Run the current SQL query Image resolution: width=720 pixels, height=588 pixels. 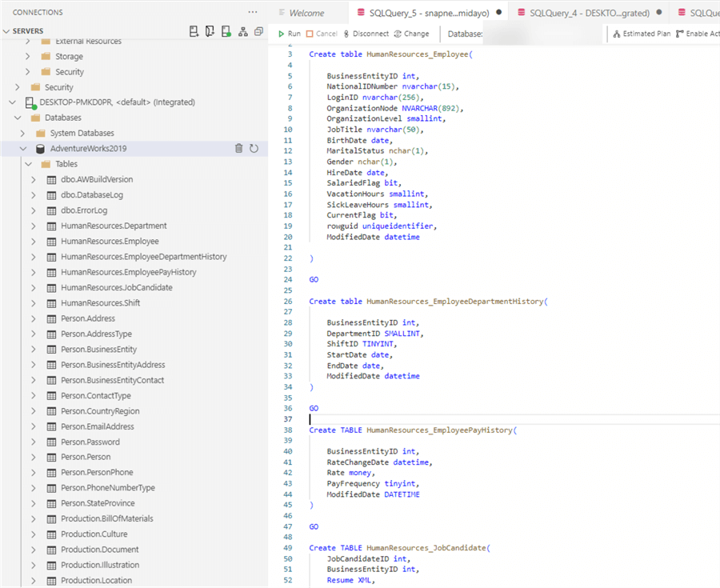290,34
